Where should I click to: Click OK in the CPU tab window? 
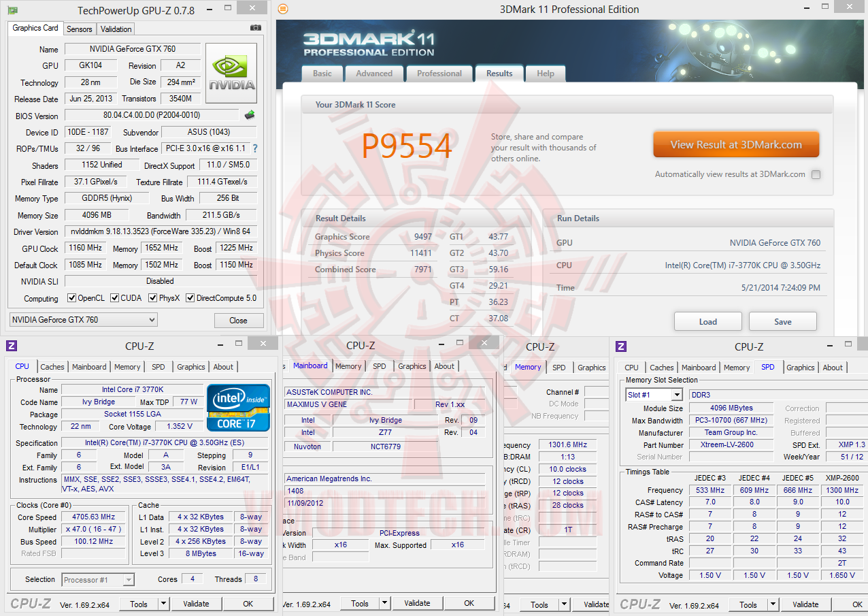pos(248,604)
